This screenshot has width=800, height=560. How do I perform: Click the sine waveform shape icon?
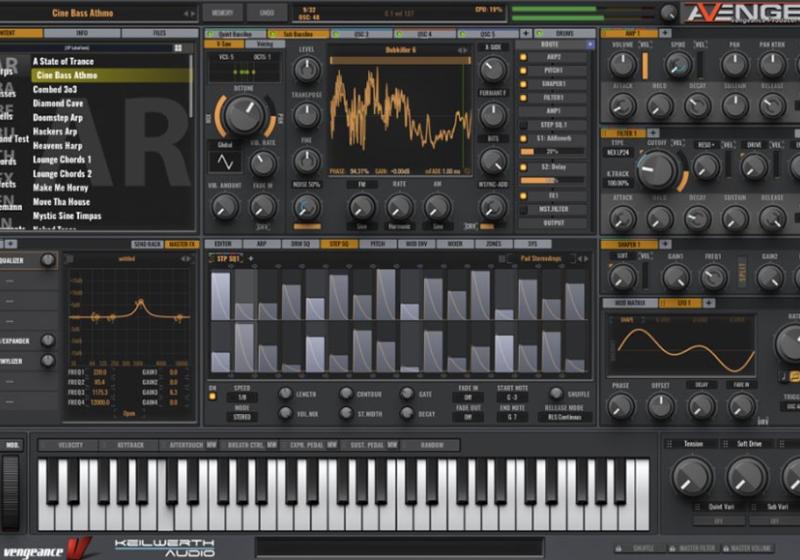point(225,160)
